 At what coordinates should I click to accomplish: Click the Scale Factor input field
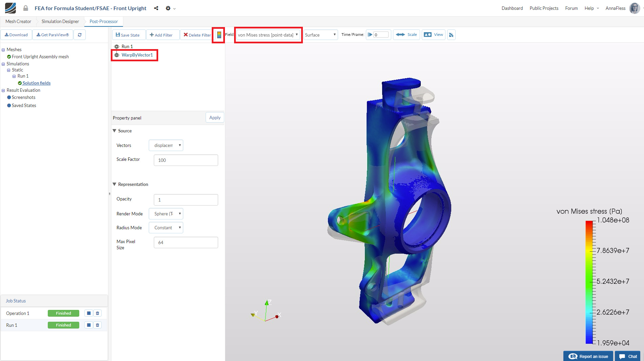(x=186, y=160)
